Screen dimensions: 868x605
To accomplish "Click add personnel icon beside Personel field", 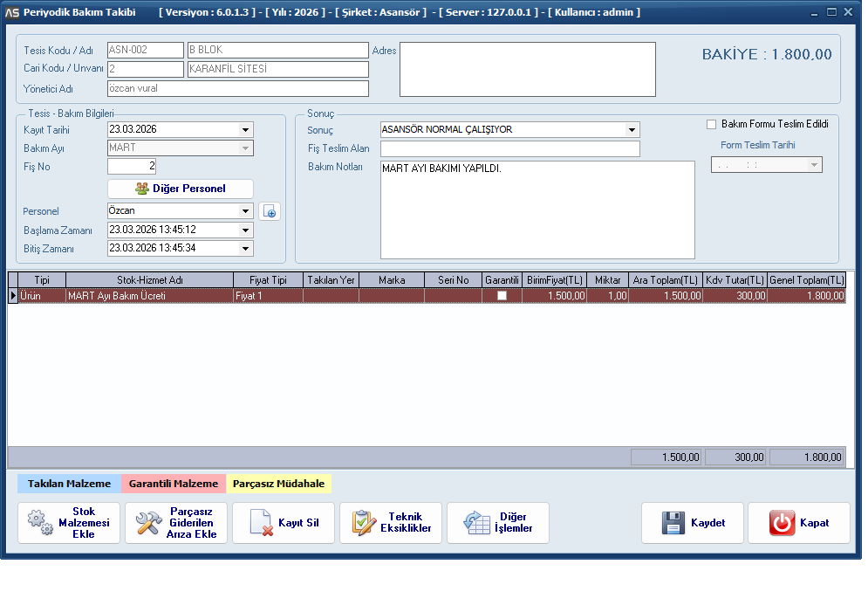I will pos(270,211).
